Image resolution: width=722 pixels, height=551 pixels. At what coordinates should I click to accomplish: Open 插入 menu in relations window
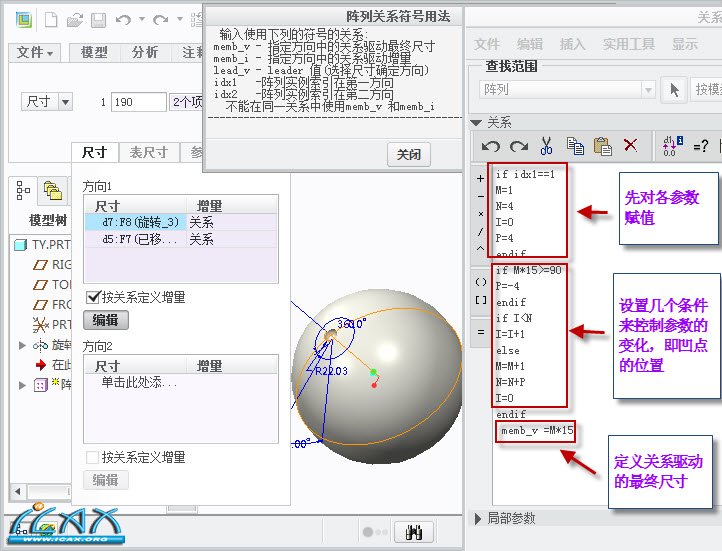point(572,44)
